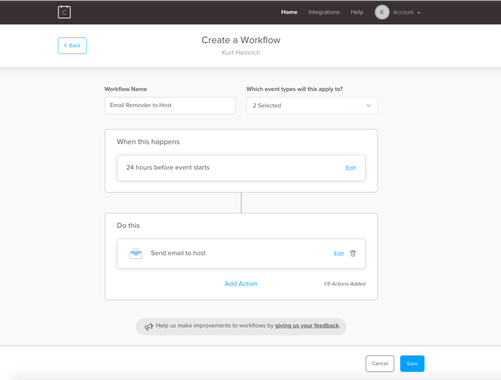Click the 'Send email to host' text
501x380 pixels.
tap(178, 253)
